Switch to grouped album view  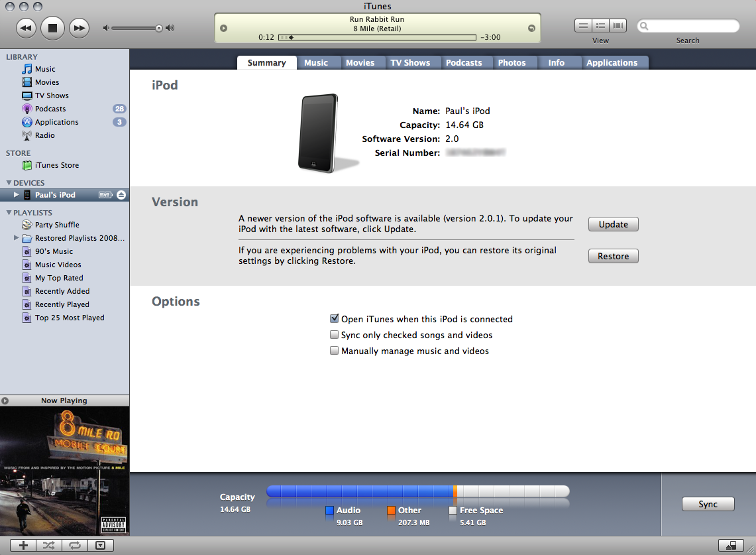click(601, 26)
